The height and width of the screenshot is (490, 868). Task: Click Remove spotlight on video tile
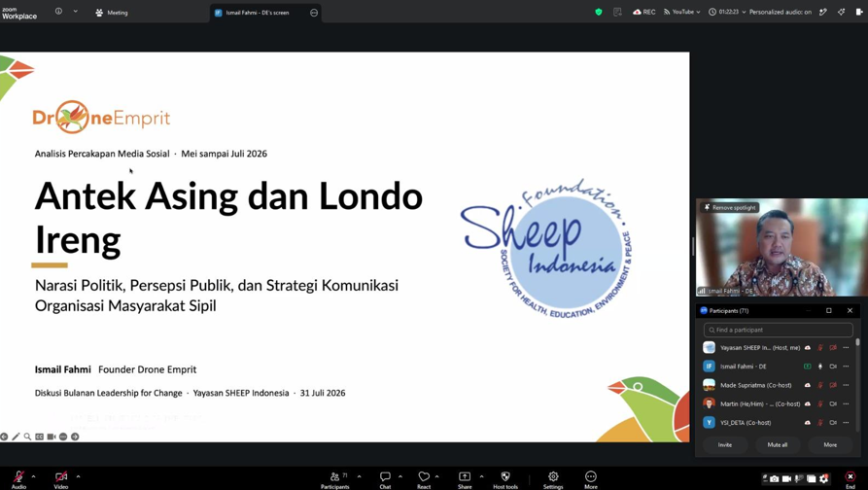(730, 208)
